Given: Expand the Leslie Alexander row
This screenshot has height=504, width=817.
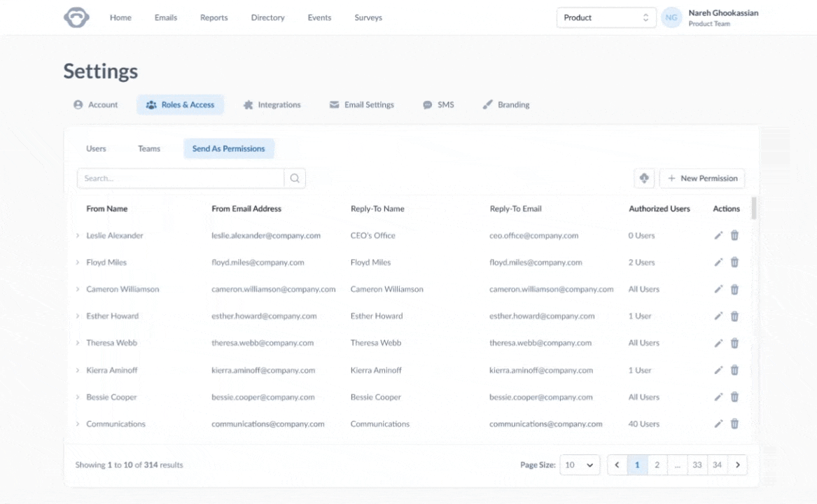Looking at the screenshot, I should point(78,236).
